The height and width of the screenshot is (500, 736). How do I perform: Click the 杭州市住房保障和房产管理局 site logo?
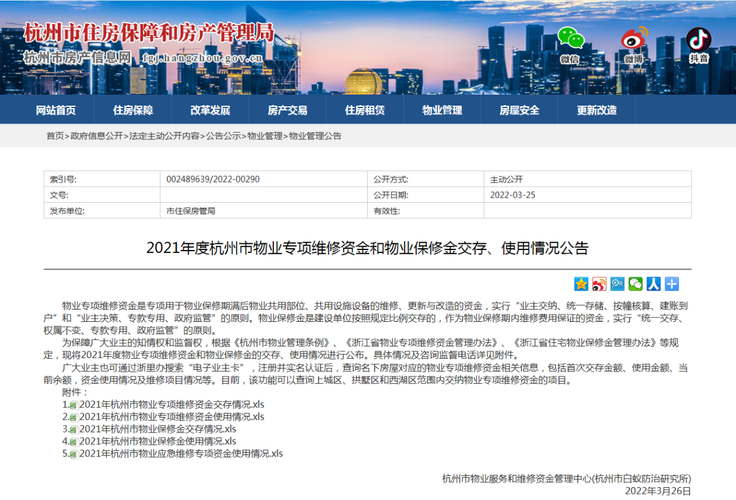148,33
